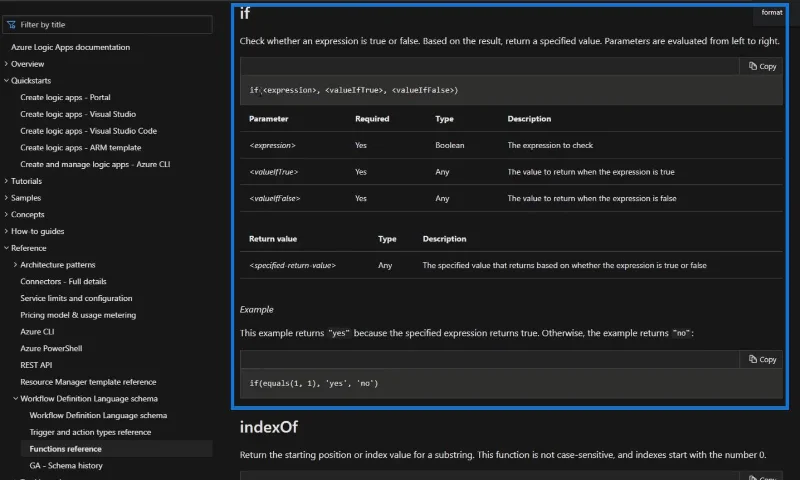Image resolution: width=800 pixels, height=480 pixels.
Task: Open the REST API reference item
Action: [x=36, y=365]
